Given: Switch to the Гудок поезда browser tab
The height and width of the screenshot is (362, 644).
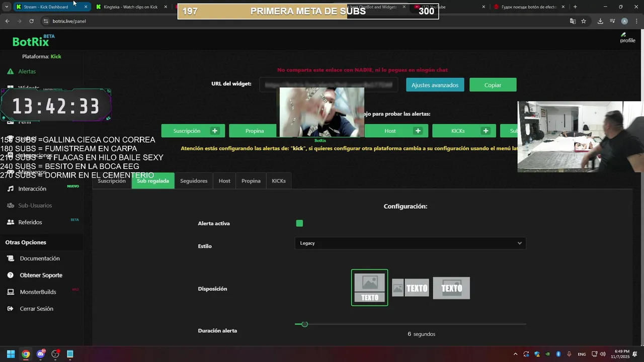Looking at the screenshot, I should (528, 7).
